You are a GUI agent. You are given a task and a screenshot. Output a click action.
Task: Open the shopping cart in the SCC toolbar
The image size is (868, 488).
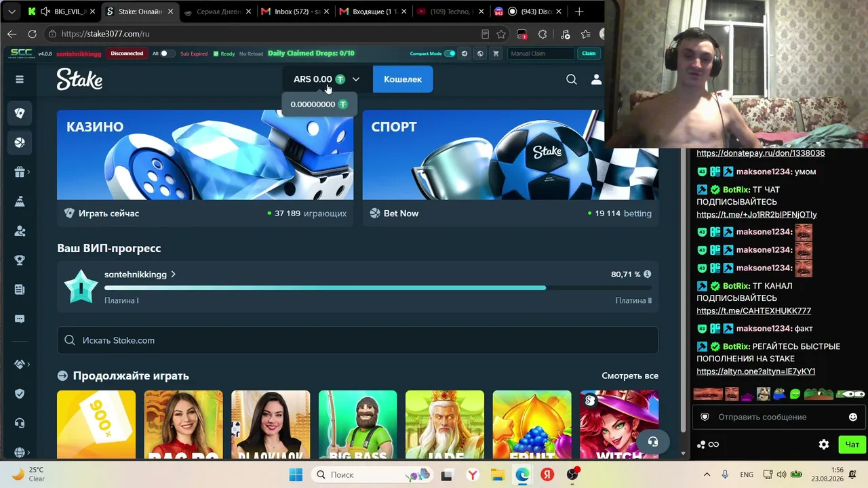(496, 54)
